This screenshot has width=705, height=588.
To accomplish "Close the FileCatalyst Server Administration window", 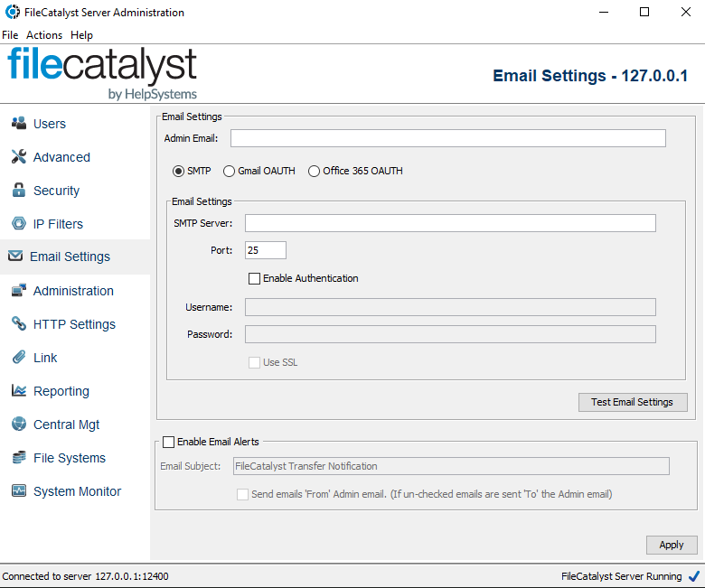I will point(686,12).
